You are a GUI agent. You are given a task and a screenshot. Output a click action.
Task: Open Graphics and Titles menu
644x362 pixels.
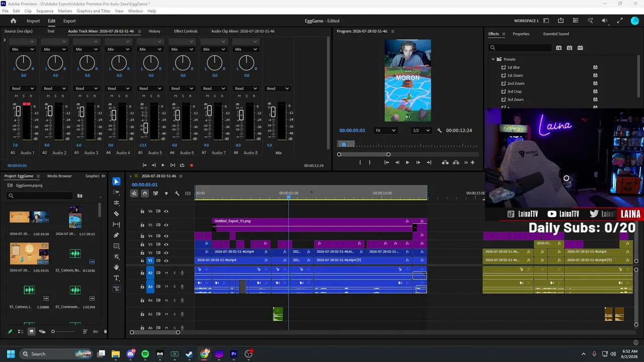94,11
